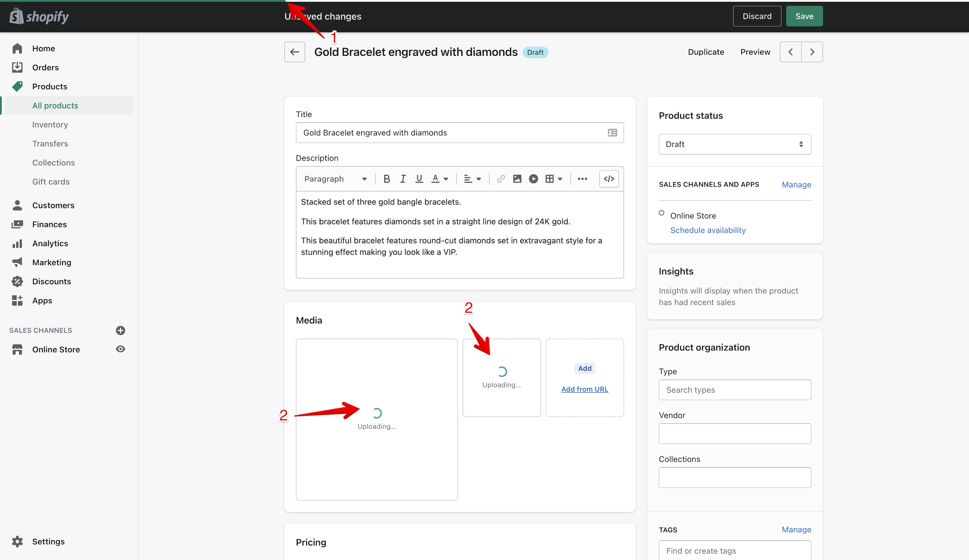969x560 pixels.
Task: Go to next product chevron
Action: click(x=812, y=52)
